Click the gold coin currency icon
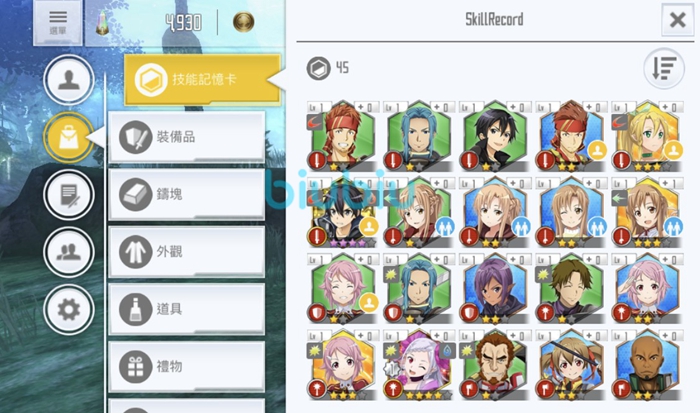700x413 pixels. coord(244,22)
